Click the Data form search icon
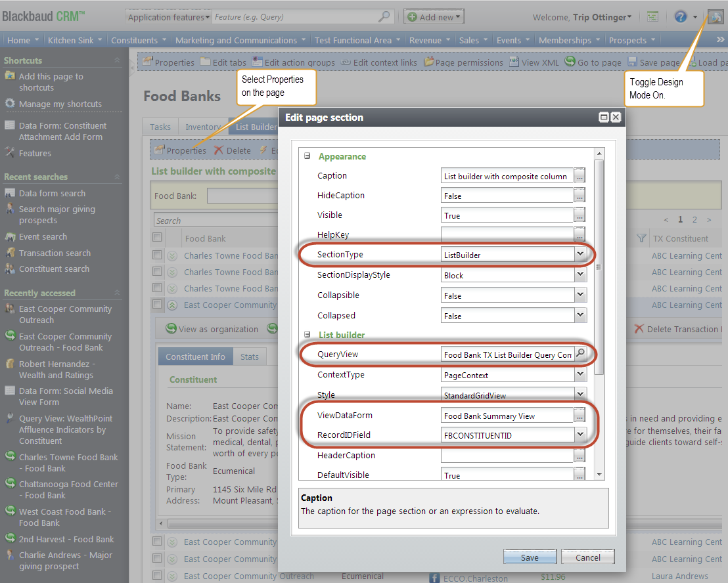 [10, 193]
